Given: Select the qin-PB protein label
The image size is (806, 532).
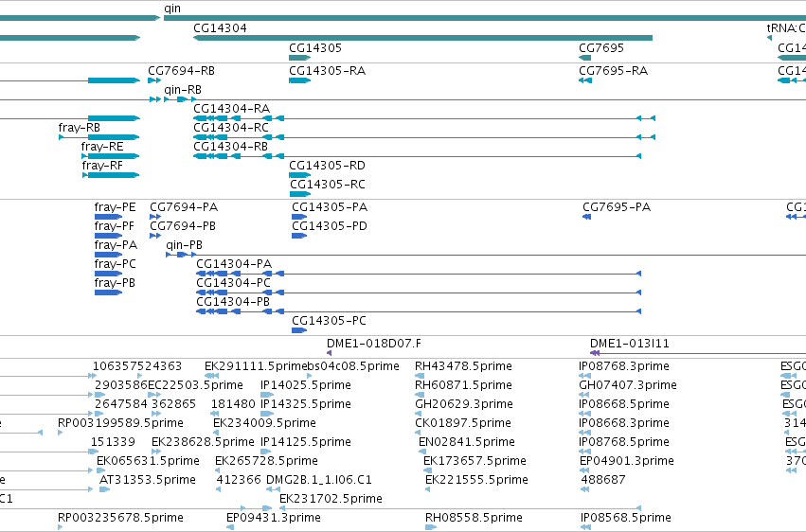Looking at the screenshot, I should (184, 245).
